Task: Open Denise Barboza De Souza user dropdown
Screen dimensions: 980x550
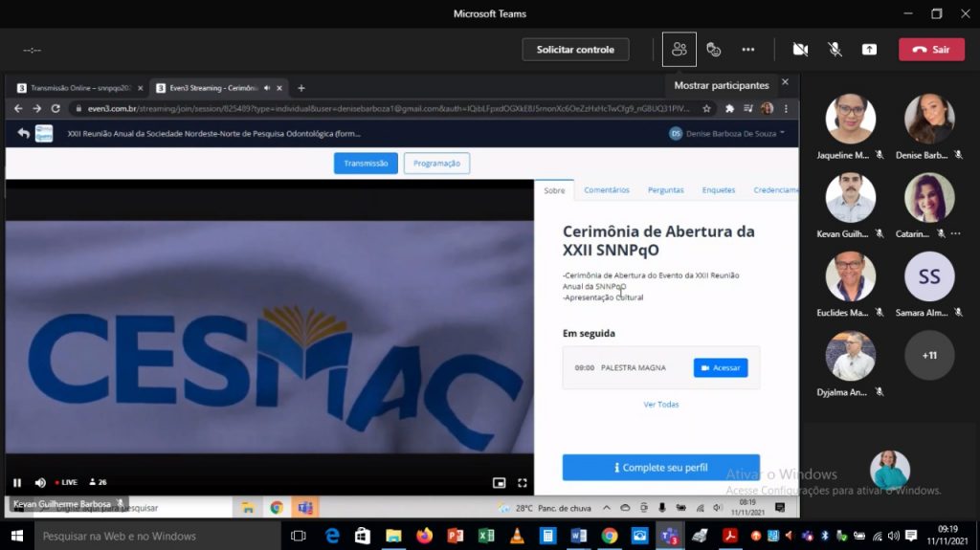Action: click(727, 133)
